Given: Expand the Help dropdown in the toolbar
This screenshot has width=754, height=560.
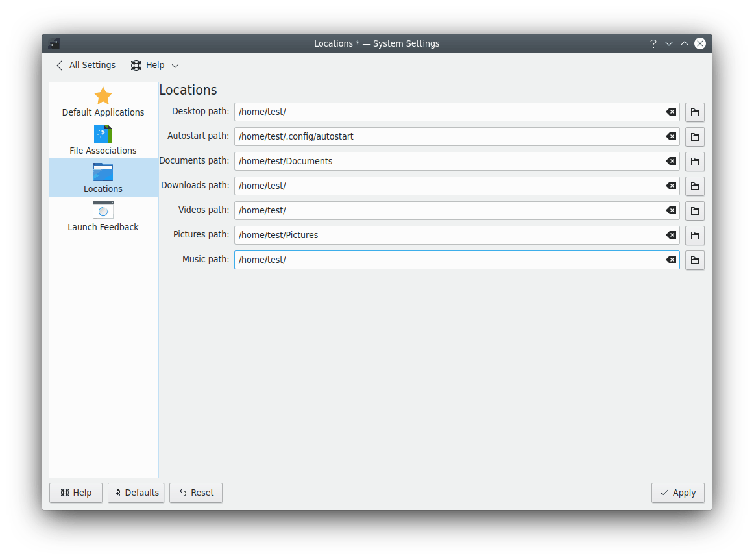Looking at the screenshot, I should tap(154, 65).
